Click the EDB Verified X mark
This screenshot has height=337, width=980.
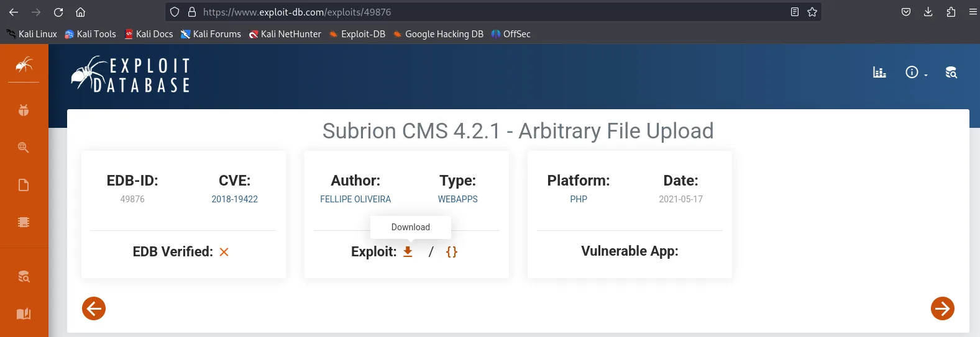tap(224, 252)
